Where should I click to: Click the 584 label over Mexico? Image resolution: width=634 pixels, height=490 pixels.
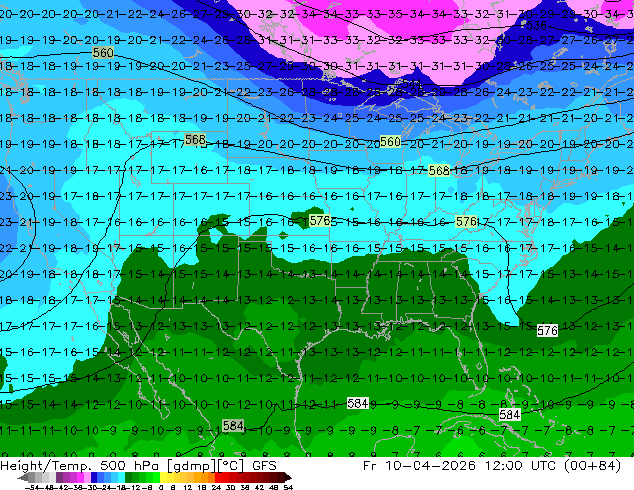click(x=233, y=425)
